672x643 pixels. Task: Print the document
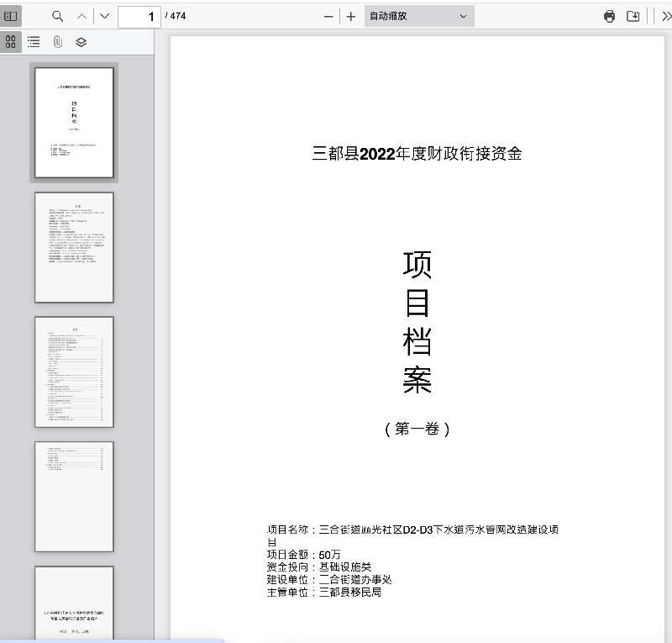pyautogui.click(x=609, y=16)
